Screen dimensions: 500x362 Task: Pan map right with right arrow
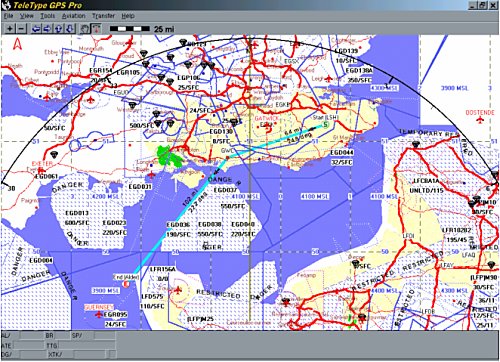(x=47, y=29)
